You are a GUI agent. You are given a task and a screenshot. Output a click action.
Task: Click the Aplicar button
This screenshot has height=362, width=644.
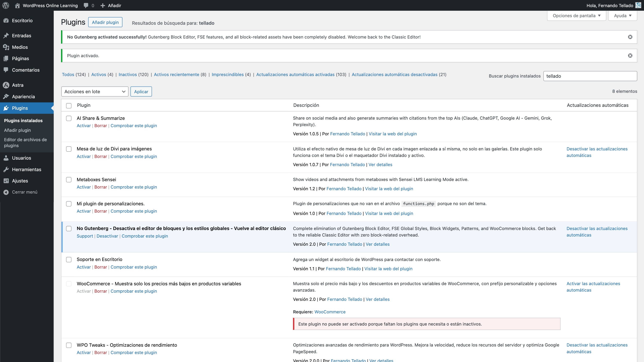point(141,91)
